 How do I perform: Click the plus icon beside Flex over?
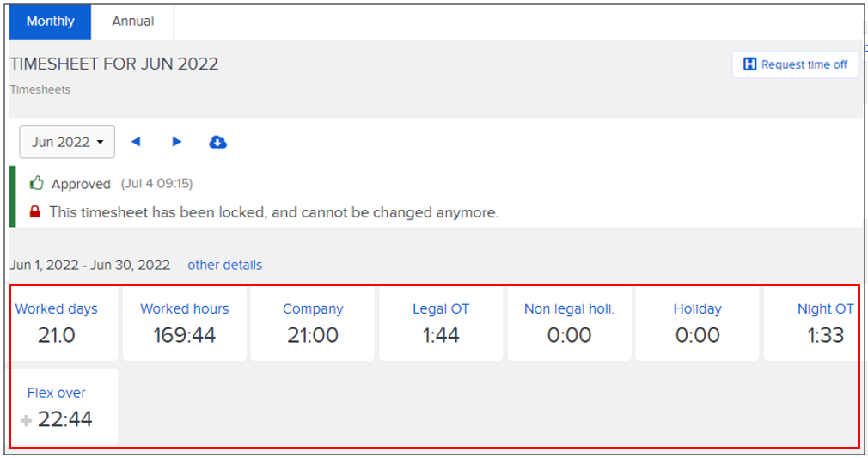tap(26, 420)
